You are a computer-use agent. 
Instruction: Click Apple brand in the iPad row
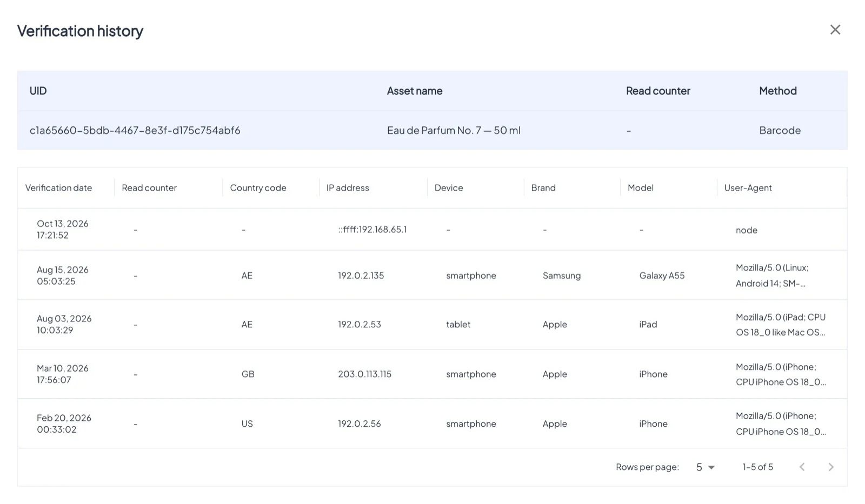[555, 324]
